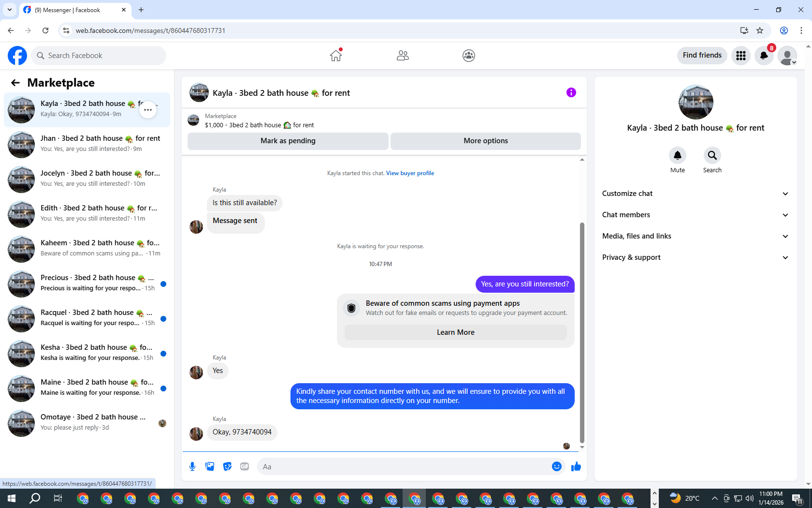
Task: Click the Search Facebook field
Action: coord(99,56)
